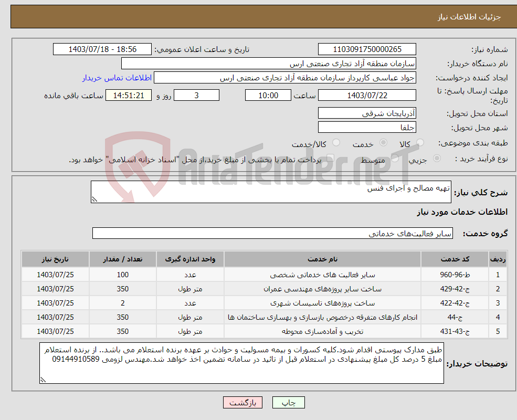Viewport: 517px width, 420px height.
Task: Click remaining time field 14:51:21
Action: [129, 95]
